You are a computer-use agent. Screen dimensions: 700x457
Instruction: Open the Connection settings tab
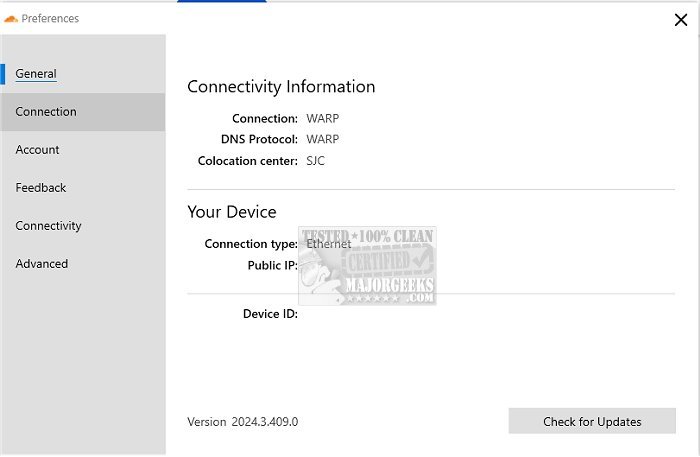click(46, 112)
